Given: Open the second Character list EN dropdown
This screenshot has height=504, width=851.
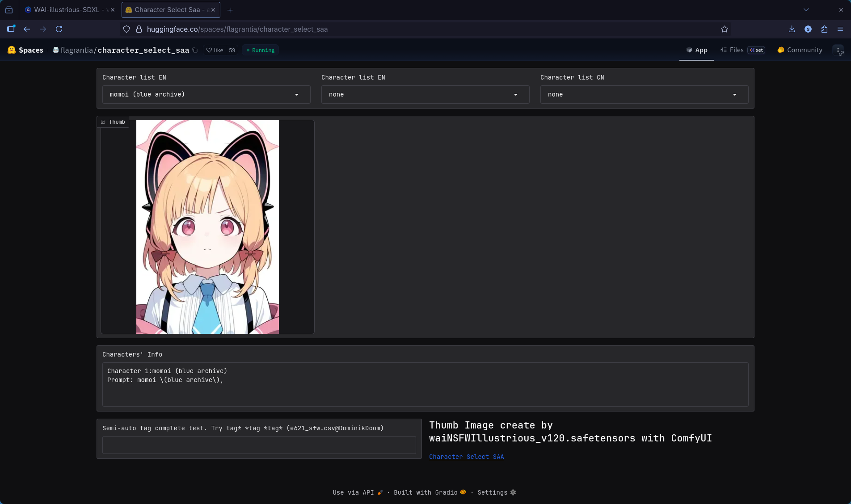Looking at the screenshot, I should pyautogui.click(x=425, y=94).
